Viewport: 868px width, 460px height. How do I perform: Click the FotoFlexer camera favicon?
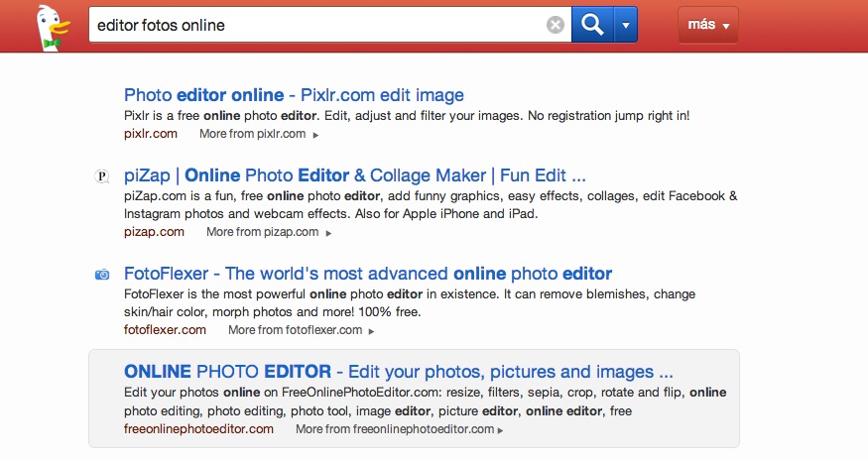click(x=101, y=275)
